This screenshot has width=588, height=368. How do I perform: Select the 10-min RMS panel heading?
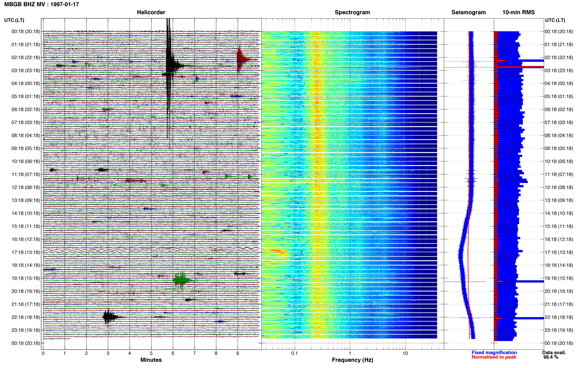[x=518, y=12]
